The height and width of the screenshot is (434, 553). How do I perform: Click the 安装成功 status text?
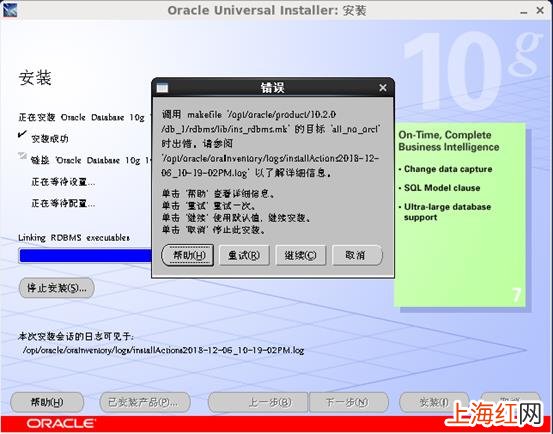point(50,139)
